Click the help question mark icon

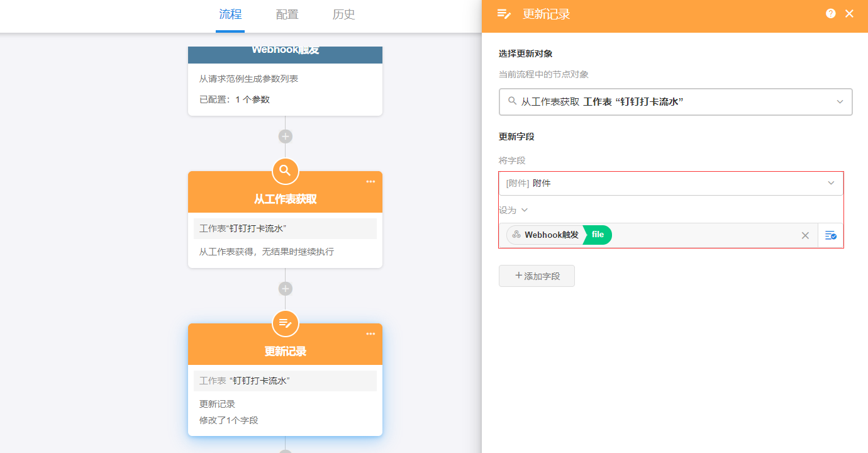click(831, 13)
